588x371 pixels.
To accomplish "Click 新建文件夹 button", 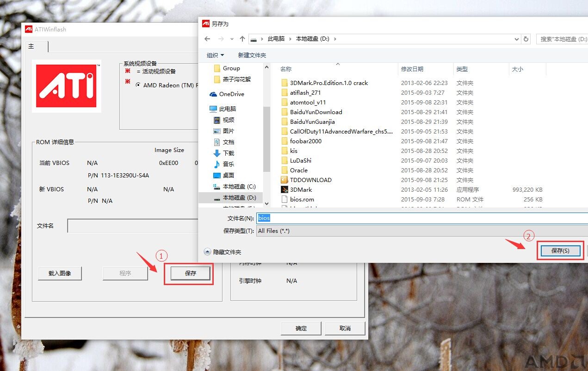I will tap(252, 55).
